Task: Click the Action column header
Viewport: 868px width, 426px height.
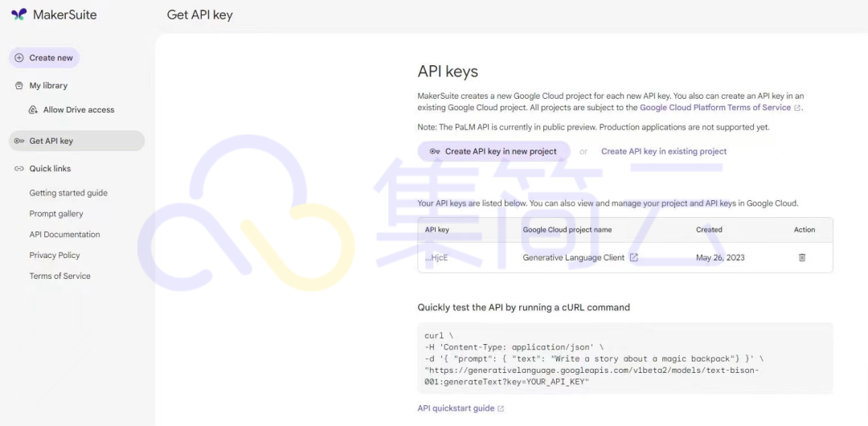Action: click(x=805, y=229)
